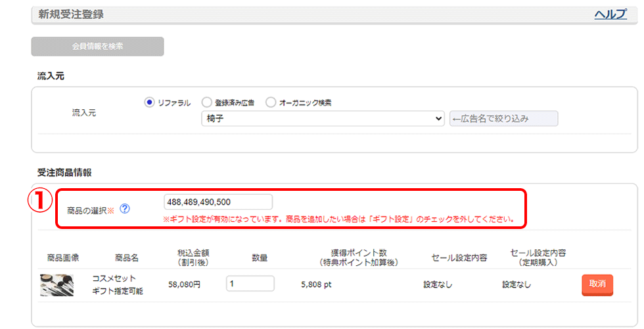Image resolution: width=644 pixels, height=329 pixels.
Task: Click the 会員情報を検索 button
Action: [97, 47]
